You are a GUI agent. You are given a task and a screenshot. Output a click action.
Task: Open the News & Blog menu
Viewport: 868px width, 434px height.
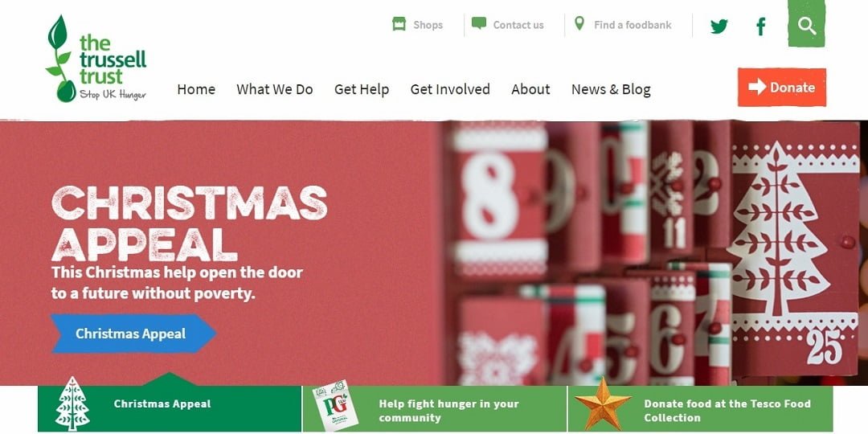(611, 89)
